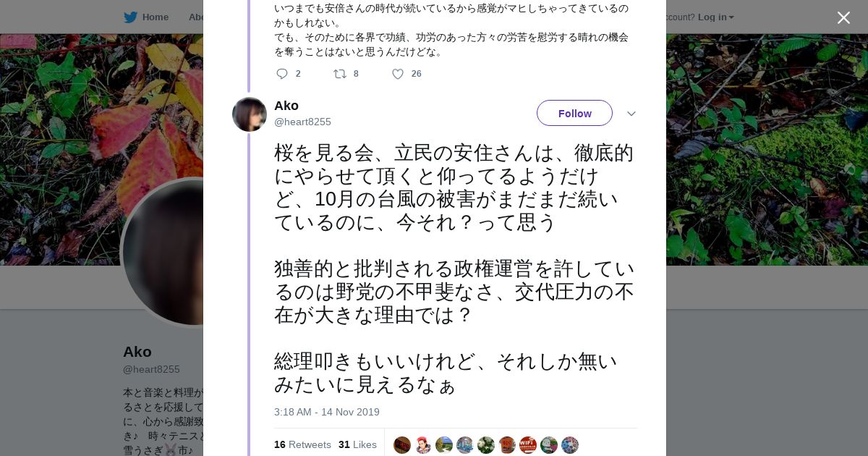Click the tweet timestamp 3:18 AM - 14 Nov 2019
868x456 pixels.
(326, 412)
